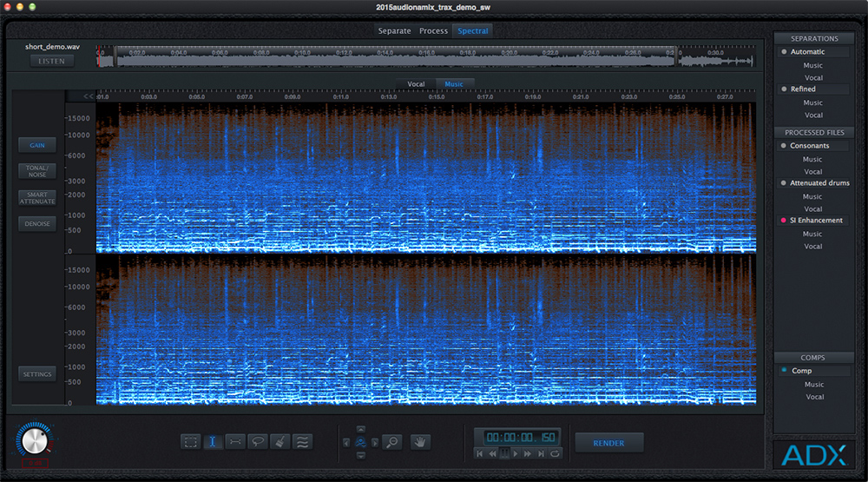Viewport: 868px width, 482px height.
Task: Click the RENDER button
Action: pos(608,443)
